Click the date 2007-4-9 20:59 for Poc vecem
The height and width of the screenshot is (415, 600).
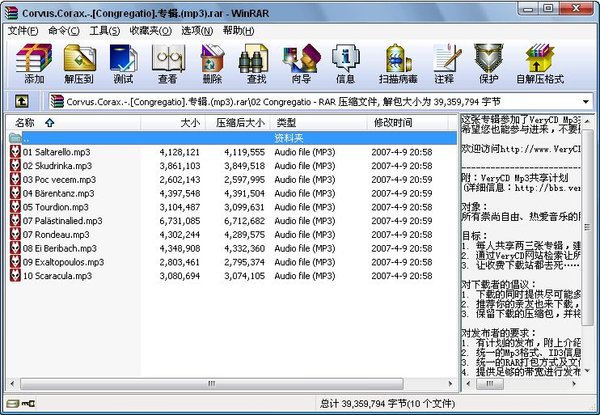402,180
